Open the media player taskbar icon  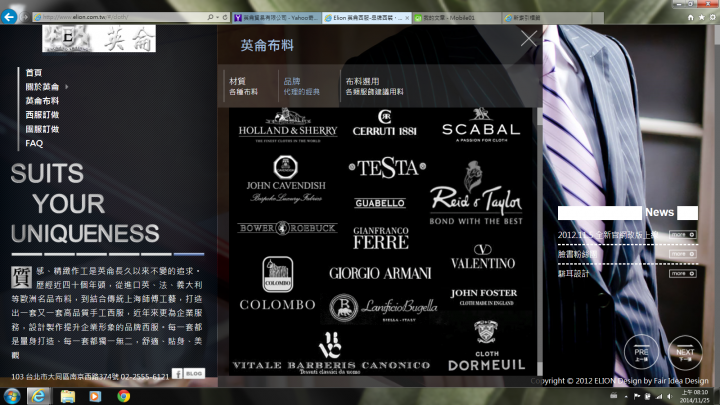point(95,396)
